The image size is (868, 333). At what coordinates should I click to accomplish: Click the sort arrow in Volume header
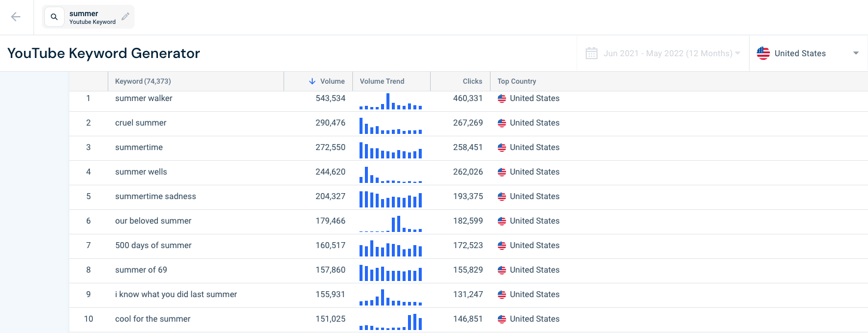pyautogui.click(x=312, y=81)
